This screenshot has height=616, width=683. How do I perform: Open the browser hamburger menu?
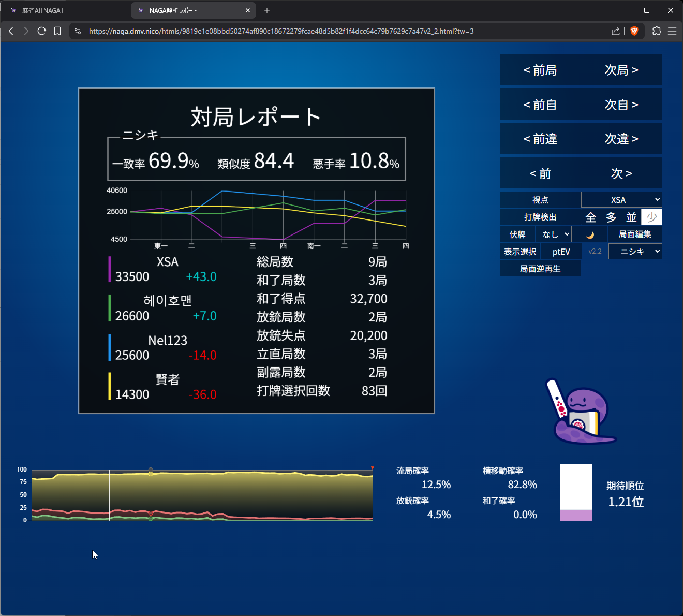click(x=672, y=31)
